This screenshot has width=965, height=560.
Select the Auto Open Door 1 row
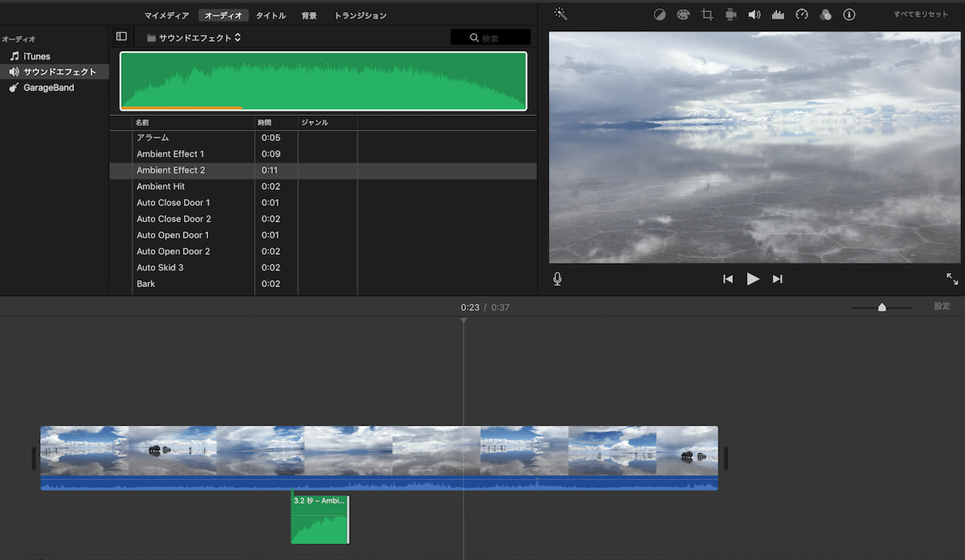323,235
